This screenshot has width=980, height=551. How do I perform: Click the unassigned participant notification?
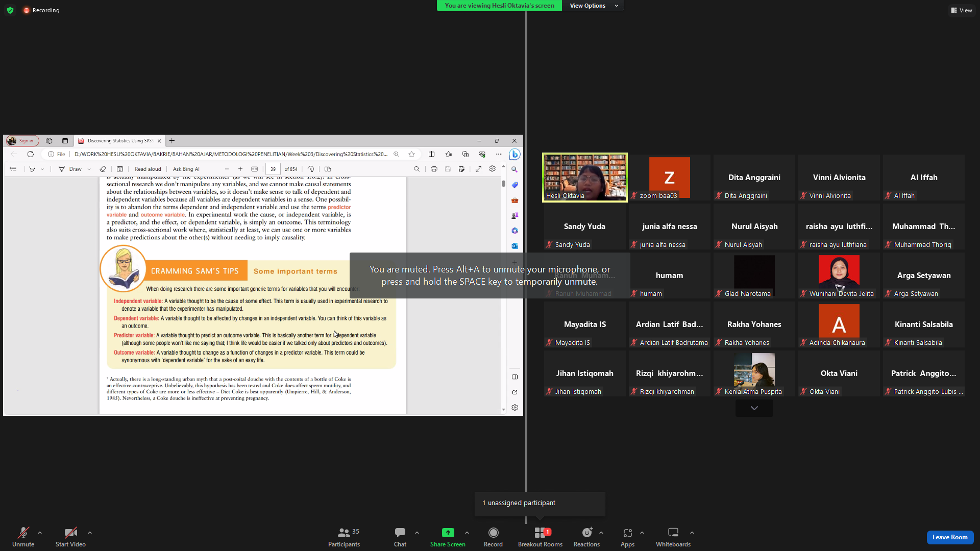click(540, 504)
